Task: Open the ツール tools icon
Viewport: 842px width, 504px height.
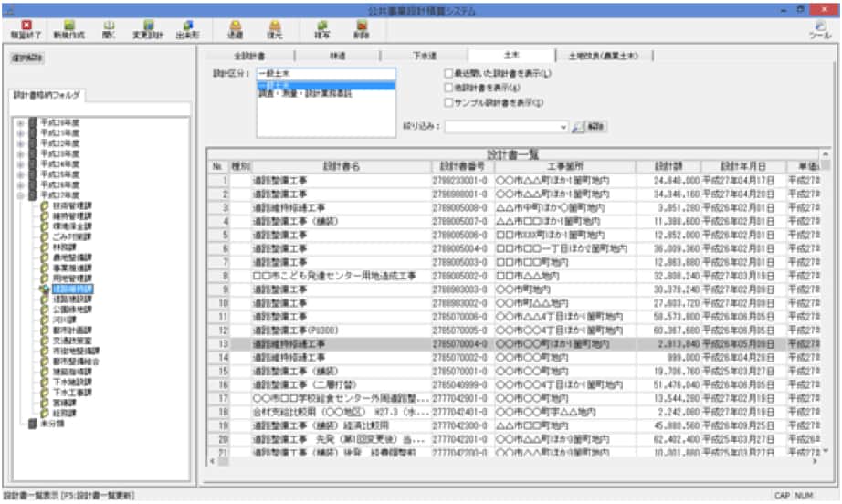Action: (x=820, y=26)
